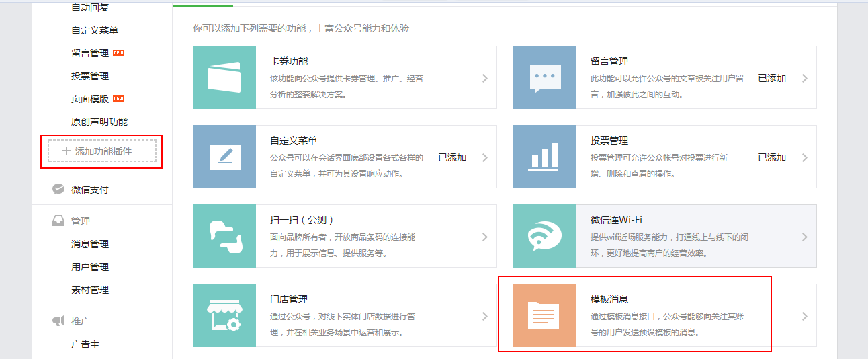868x359 pixels.
Task: Click the chevron on 模板消息 card
Action: (805, 316)
